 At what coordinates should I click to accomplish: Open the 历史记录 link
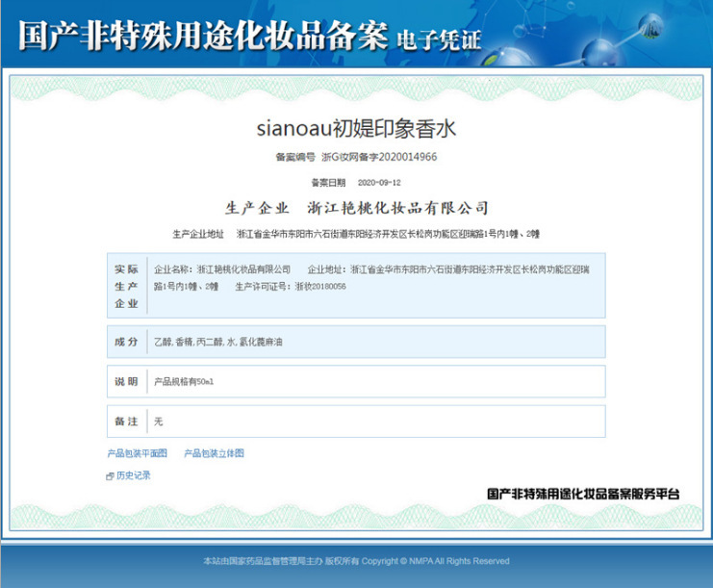tap(133, 475)
